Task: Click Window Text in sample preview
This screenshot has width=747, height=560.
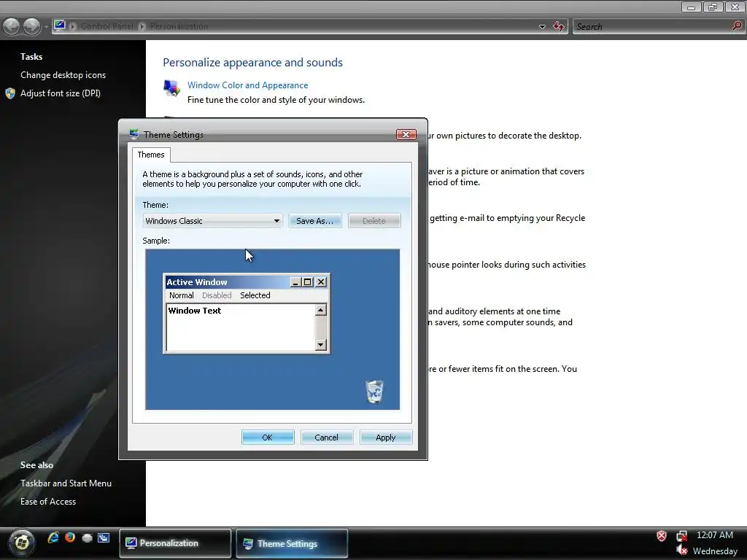Action: click(194, 311)
